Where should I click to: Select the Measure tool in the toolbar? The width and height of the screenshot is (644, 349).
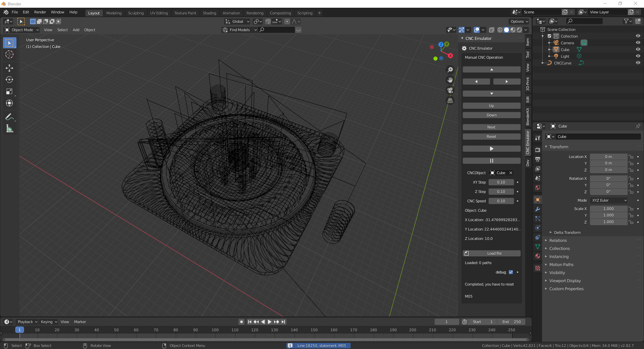(9, 129)
